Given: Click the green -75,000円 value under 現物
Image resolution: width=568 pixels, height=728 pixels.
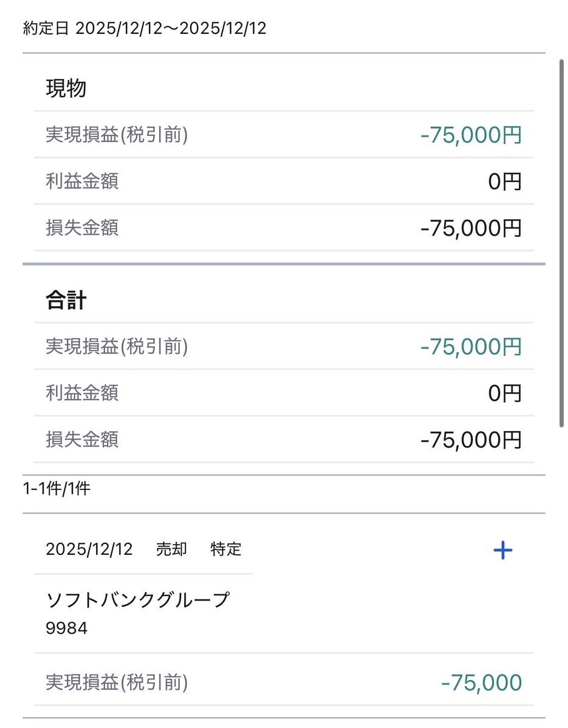Looking at the screenshot, I should pos(471,135).
